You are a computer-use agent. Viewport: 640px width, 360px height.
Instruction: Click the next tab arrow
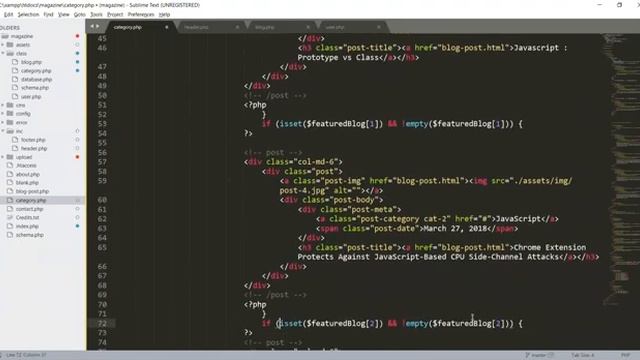click(x=98, y=26)
